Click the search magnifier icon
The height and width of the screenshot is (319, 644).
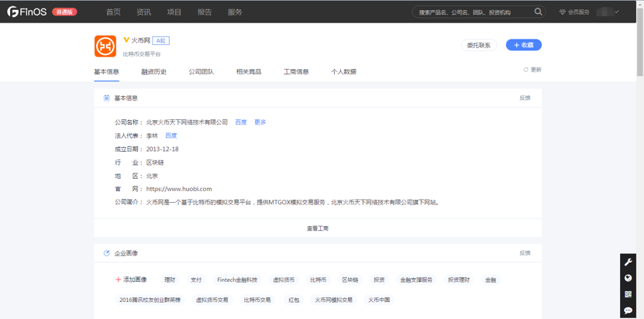coord(538,12)
